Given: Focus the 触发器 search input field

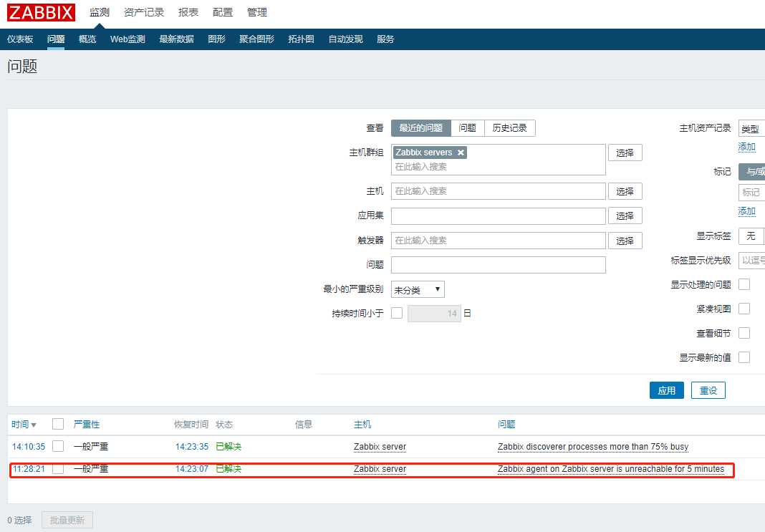Looking at the screenshot, I should 498,241.
